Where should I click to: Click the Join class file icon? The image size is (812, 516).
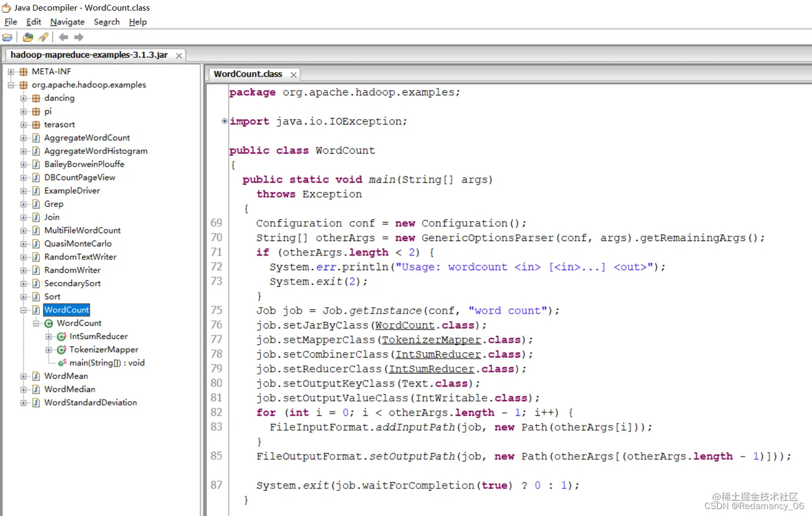click(x=36, y=217)
